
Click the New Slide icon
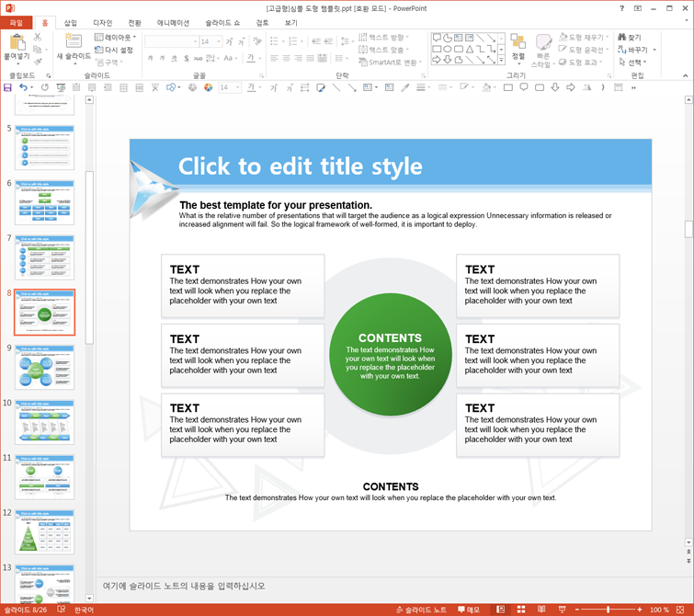pyautogui.click(x=73, y=41)
